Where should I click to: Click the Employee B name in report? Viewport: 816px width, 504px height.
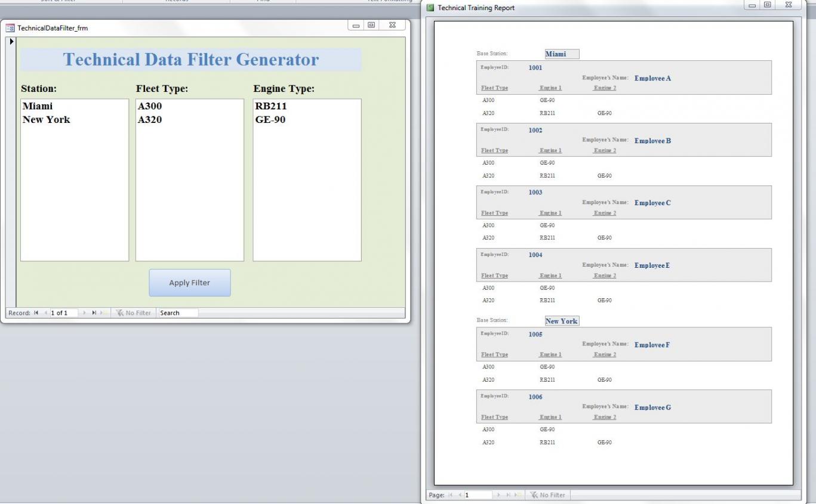tap(653, 141)
